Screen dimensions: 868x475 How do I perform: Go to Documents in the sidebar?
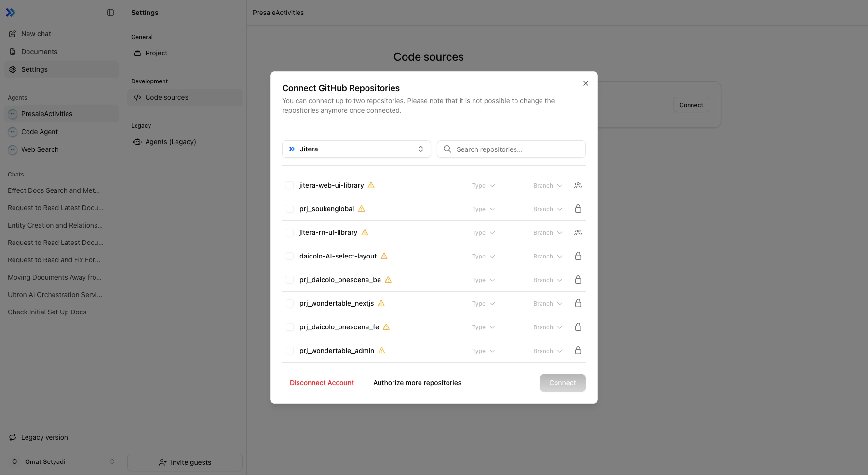(61, 52)
